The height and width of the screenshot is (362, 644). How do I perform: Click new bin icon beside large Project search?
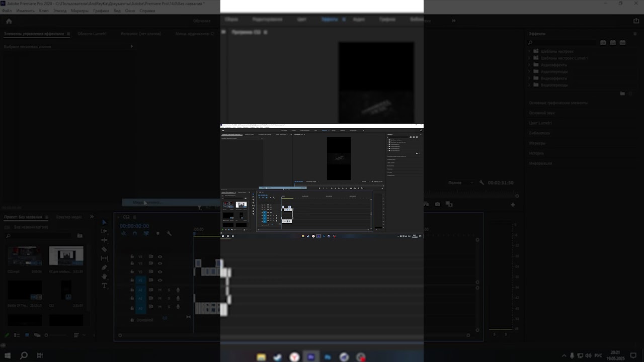(79, 235)
